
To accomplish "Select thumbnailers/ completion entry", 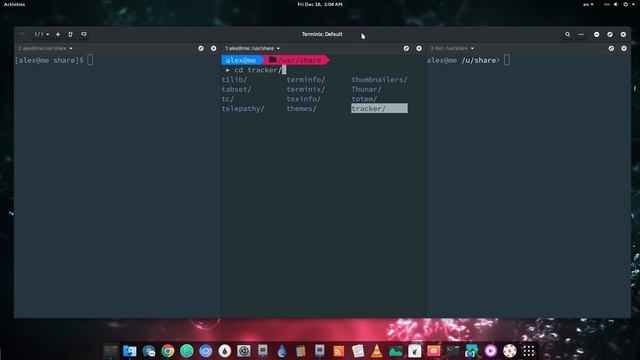I will pos(379,80).
